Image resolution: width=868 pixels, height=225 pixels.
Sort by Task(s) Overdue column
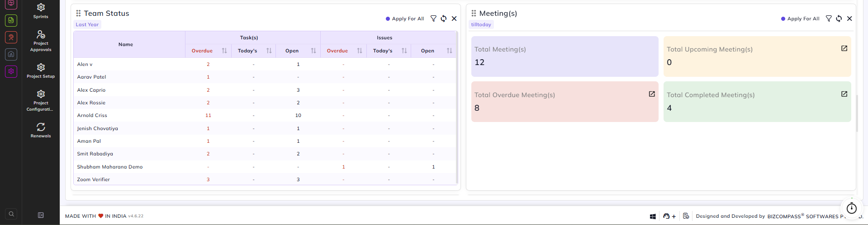tap(224, 51)
